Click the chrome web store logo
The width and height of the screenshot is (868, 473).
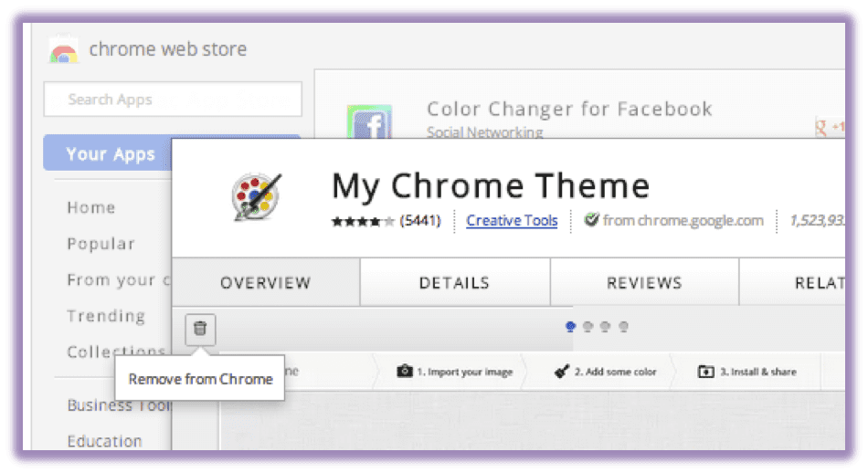64,51
